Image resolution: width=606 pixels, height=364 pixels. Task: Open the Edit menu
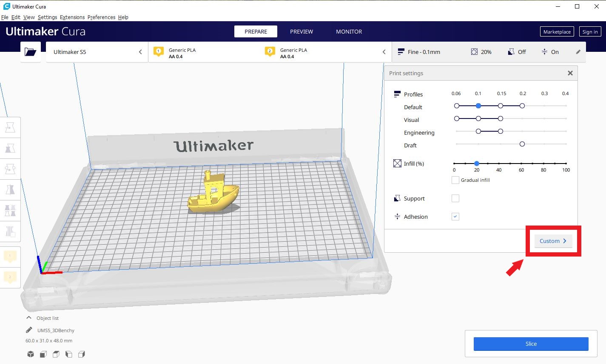coord(16,17)
